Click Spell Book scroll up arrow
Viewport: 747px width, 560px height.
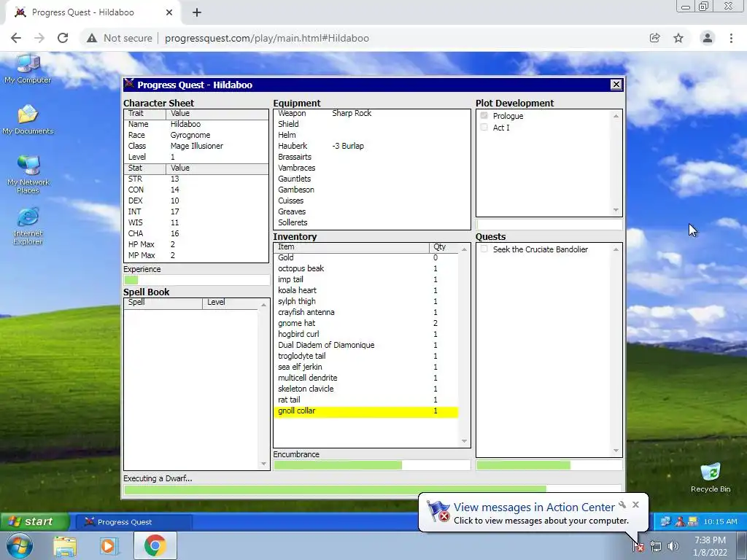pos(264,305)
